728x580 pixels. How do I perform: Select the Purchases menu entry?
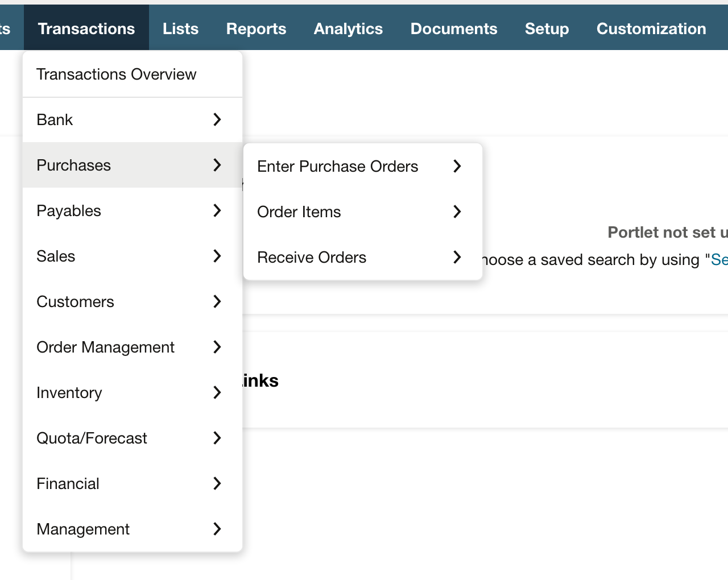pos(133,165)
